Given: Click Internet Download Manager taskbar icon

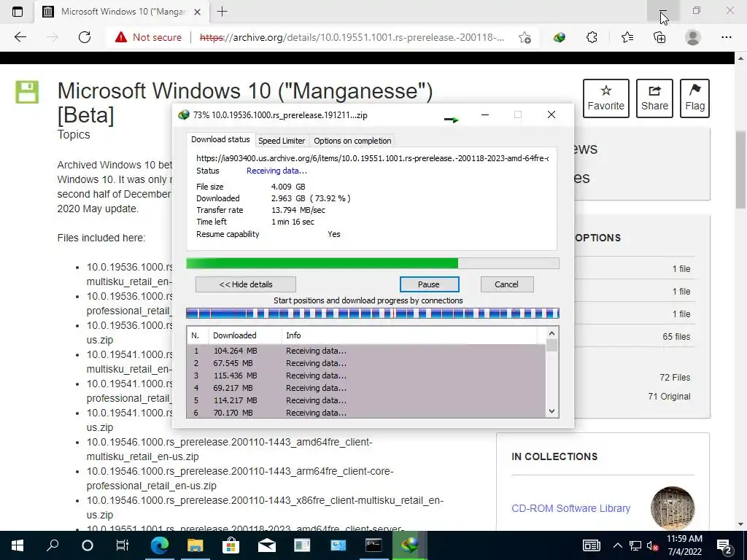Looking at the screenshot, I should tap(410, 545).
